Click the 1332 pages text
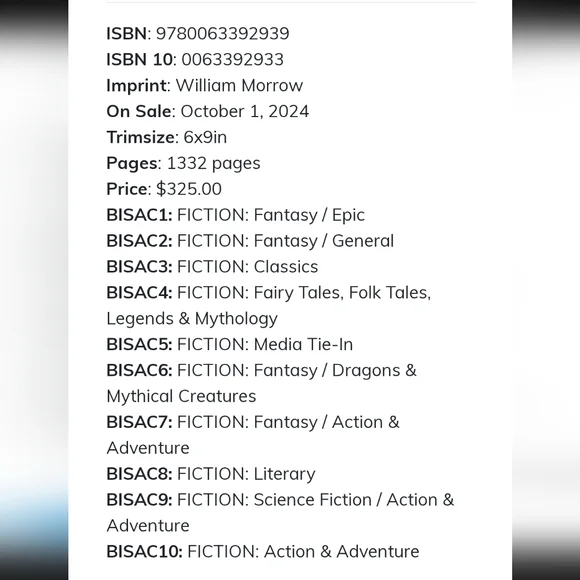 pos(213,163)
